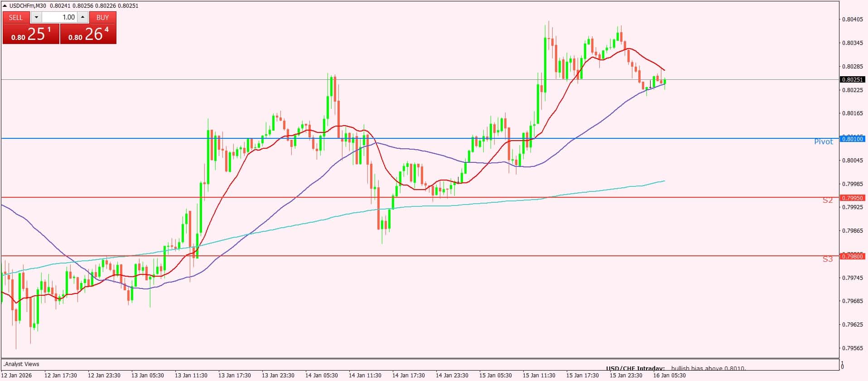
Task: Click the 0.79985 price axis value
Action: pos(852,184)
